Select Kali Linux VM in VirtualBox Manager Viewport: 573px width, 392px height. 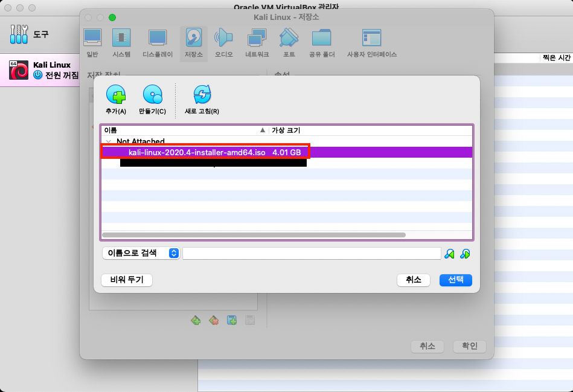click(x=40, y=70)
